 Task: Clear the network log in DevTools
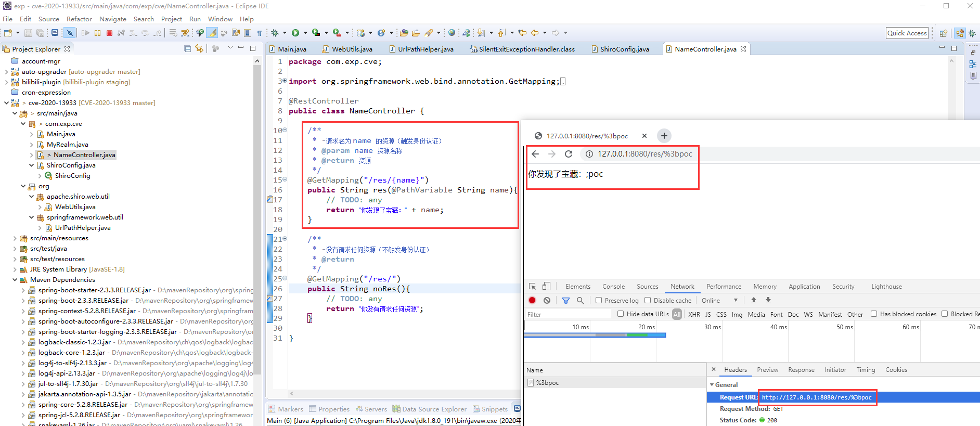547,301
